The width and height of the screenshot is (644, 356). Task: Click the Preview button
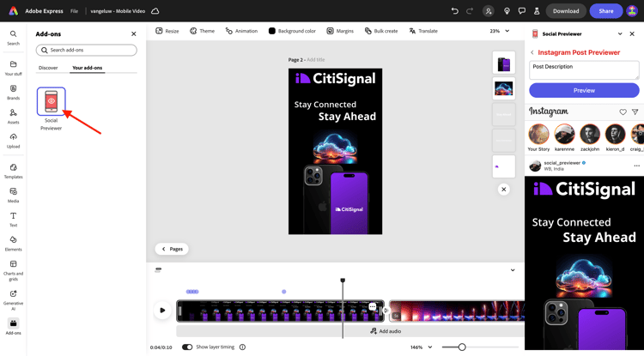584,90
